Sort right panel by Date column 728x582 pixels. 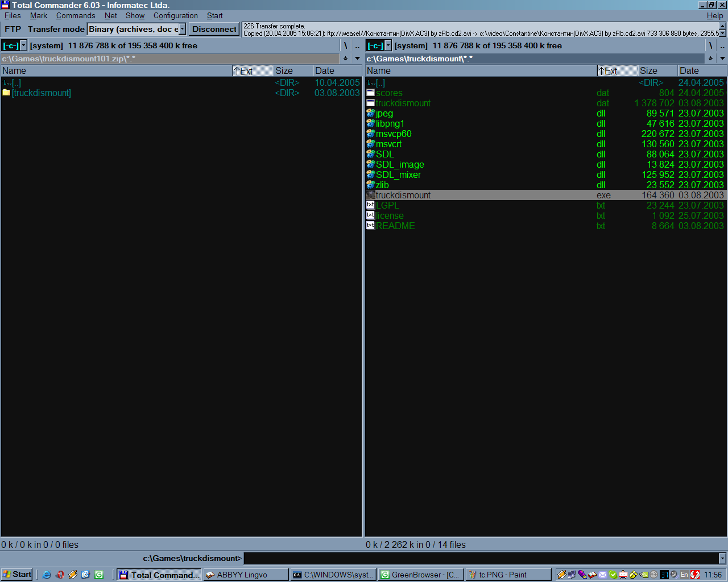702,70
